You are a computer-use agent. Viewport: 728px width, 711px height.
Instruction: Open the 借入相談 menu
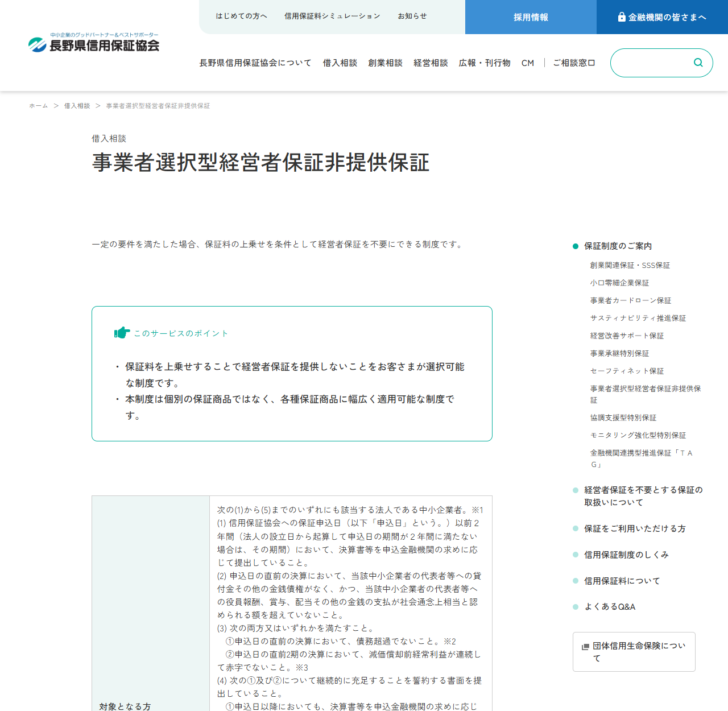[340, 63]
